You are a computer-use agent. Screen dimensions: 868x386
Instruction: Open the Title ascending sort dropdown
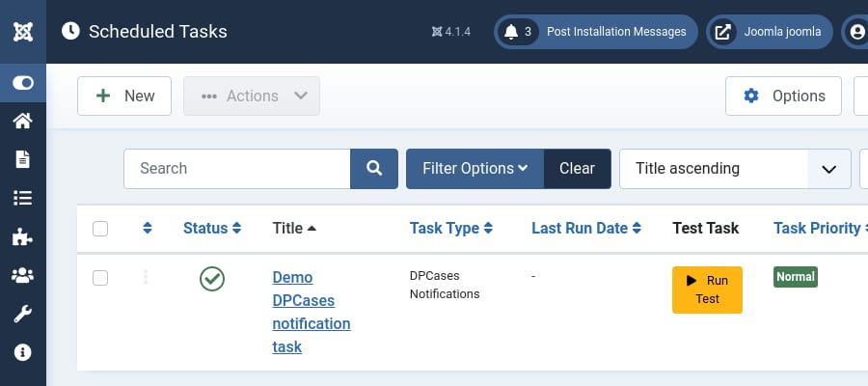click(x=735, y=168)
